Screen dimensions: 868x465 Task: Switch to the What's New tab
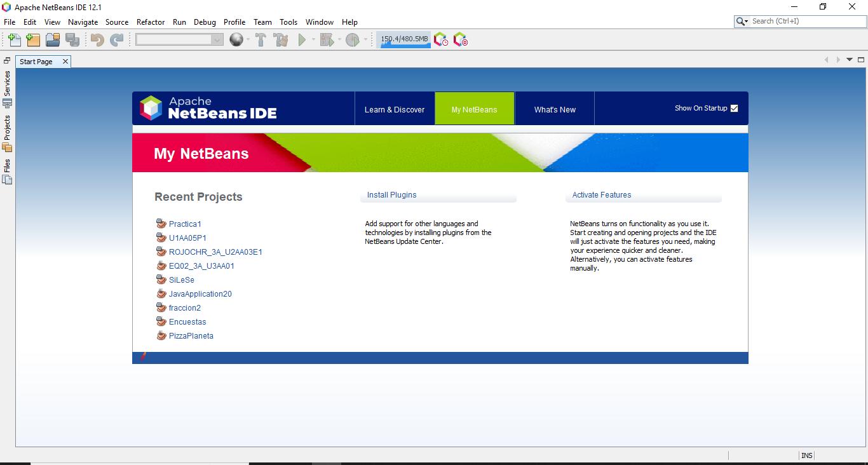click(553, 109)
